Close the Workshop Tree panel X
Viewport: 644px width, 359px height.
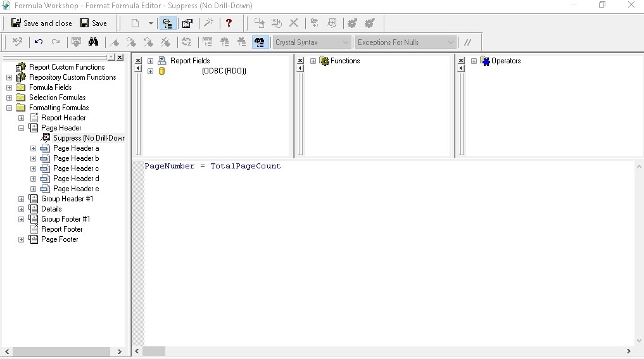point(120,58)
